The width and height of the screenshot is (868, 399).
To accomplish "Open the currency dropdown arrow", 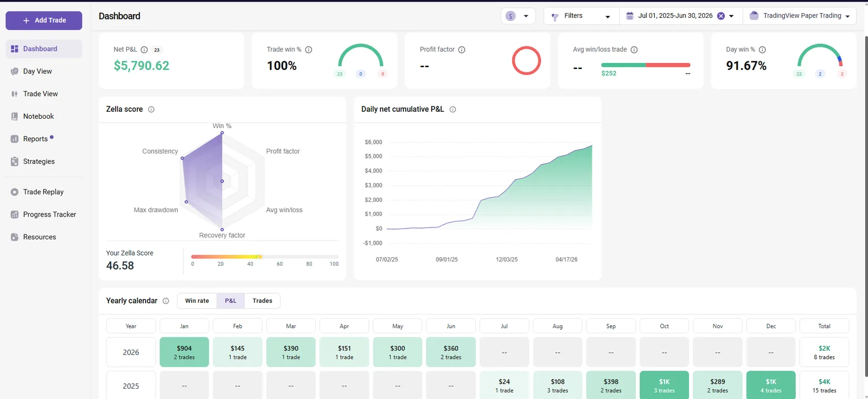I will [x=526, y=16].
